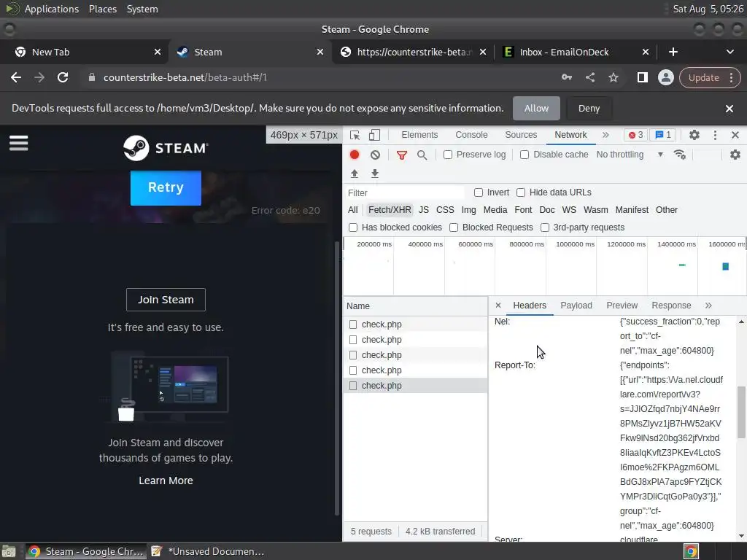Switch to the Sources panel

click(x=521, y=135)
